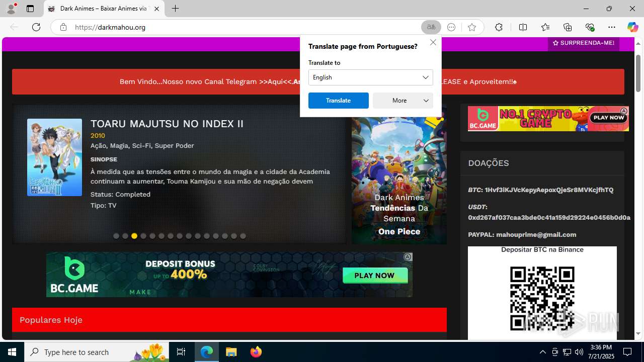Click the taskbar clock and date

[x=601, y=352]
